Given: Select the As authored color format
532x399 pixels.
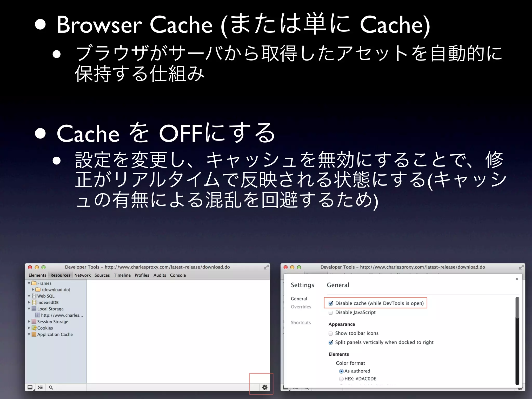Looking at the screenshot, I should (341, 371).
